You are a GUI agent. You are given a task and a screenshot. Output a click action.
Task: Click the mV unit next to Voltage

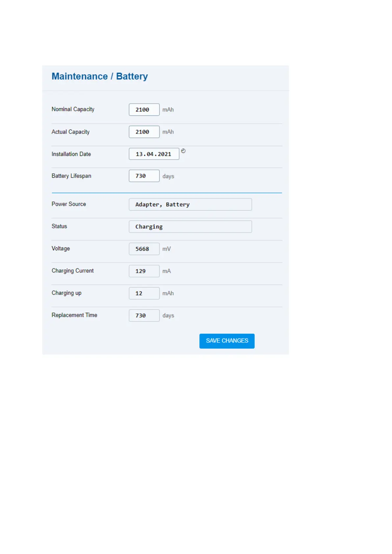(x=167, y=249)
